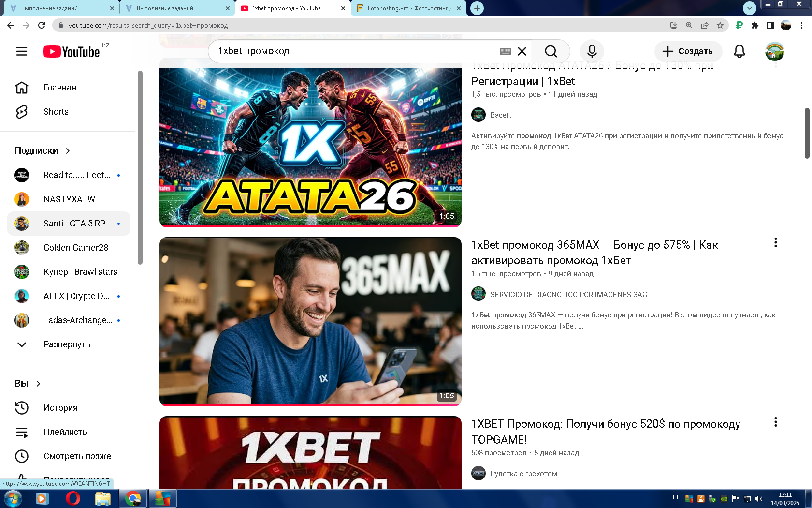The image size is (812, 508).
Task: Play the 1XBET ПРОМОКОД red thumbnail
Action: tap(310, 452)
